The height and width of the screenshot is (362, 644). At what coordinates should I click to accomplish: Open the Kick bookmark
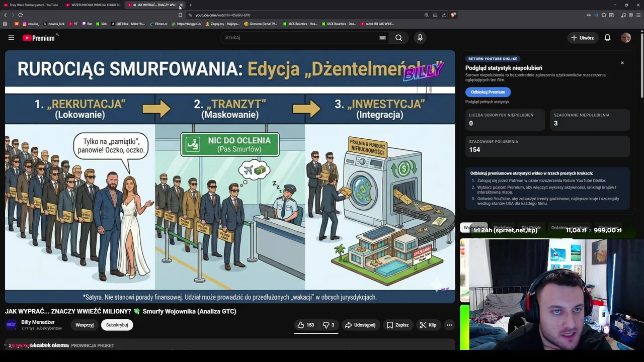pos(102,24)
